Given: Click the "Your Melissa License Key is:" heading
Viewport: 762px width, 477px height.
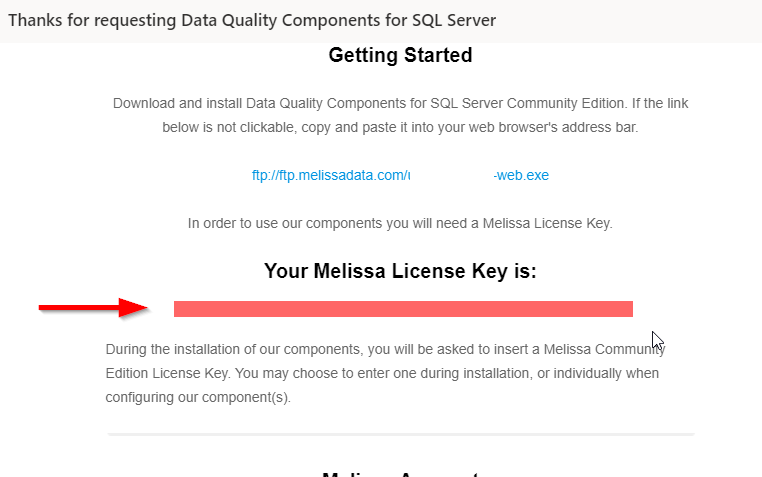Looking at the screenshot, I should (x=400, y=270).
